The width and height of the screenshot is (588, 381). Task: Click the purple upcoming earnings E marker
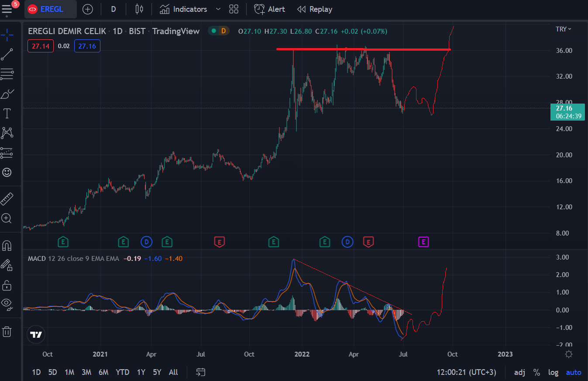click(423, 241)
